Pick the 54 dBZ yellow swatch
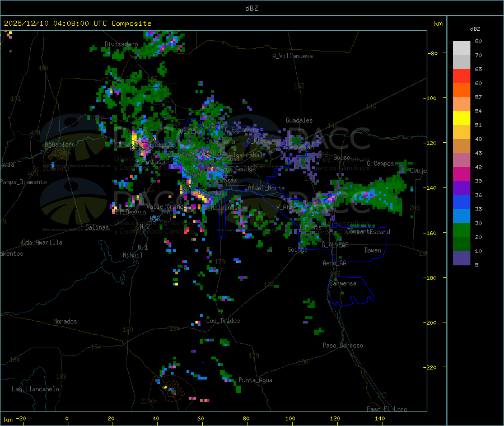 tap(461, 118)
